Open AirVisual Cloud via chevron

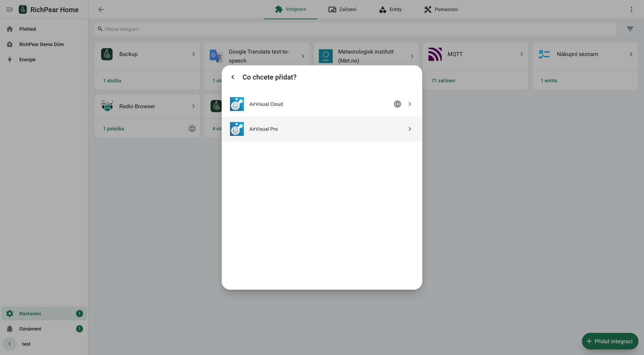coord(410,104)
